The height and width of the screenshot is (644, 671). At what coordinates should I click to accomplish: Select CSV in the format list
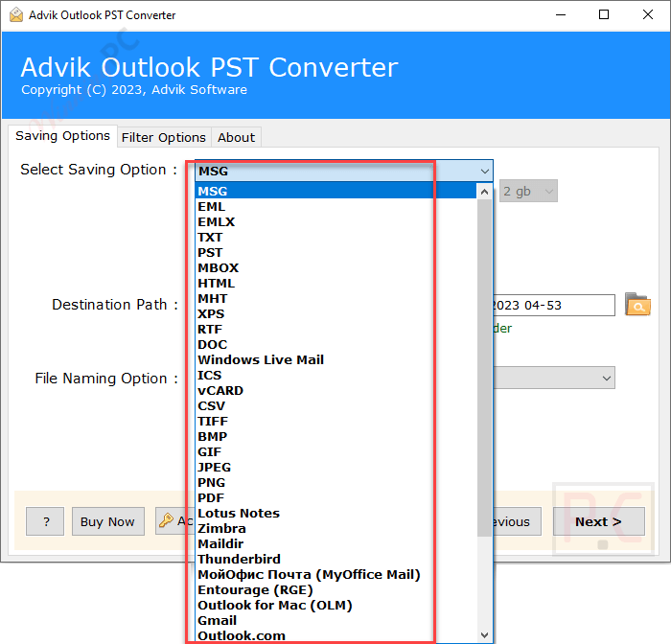[335, 405]
